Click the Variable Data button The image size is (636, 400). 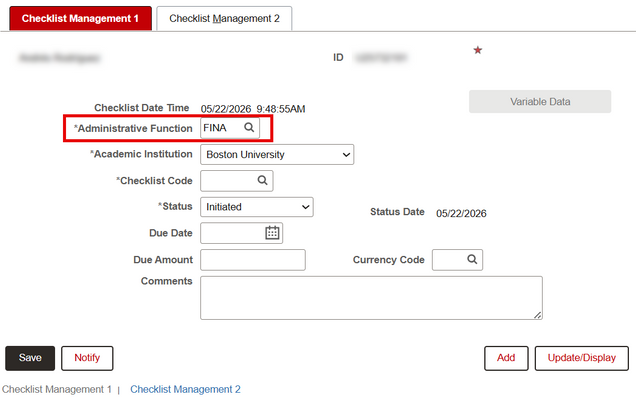click(x=540, y=101)
